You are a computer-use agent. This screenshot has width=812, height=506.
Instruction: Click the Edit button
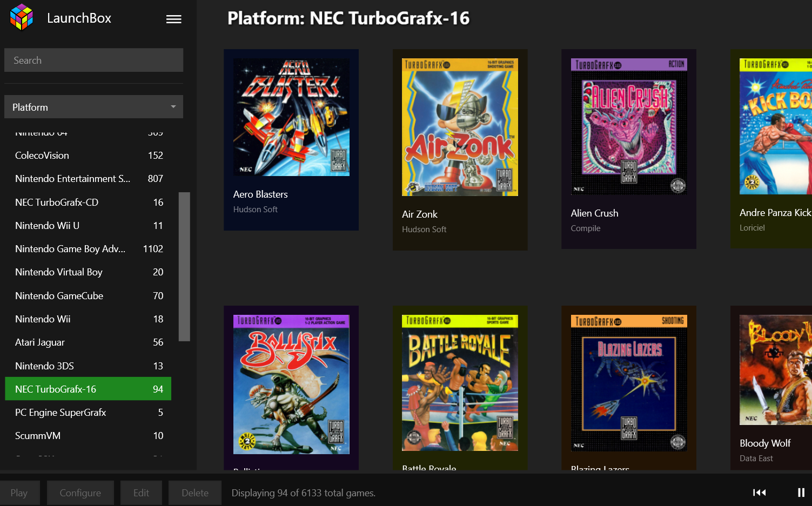coord(141,492)
